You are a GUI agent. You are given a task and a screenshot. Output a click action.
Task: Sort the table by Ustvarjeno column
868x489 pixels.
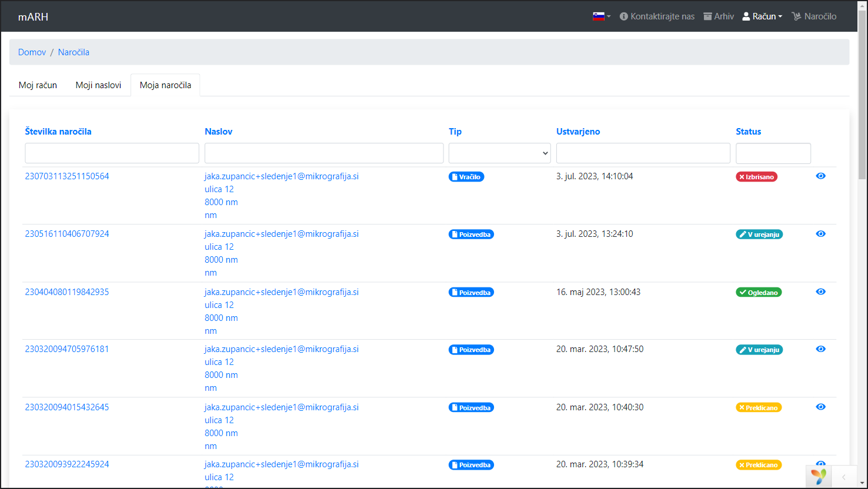pyautogui.click(x=578, y=132)
